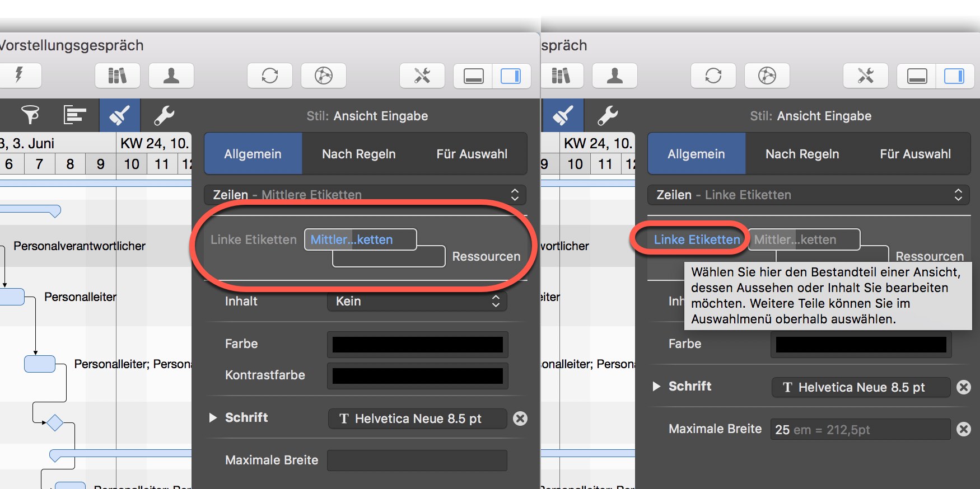
Task: Select the grouping bars icon beside the funnel
Action: click(74, 115)
